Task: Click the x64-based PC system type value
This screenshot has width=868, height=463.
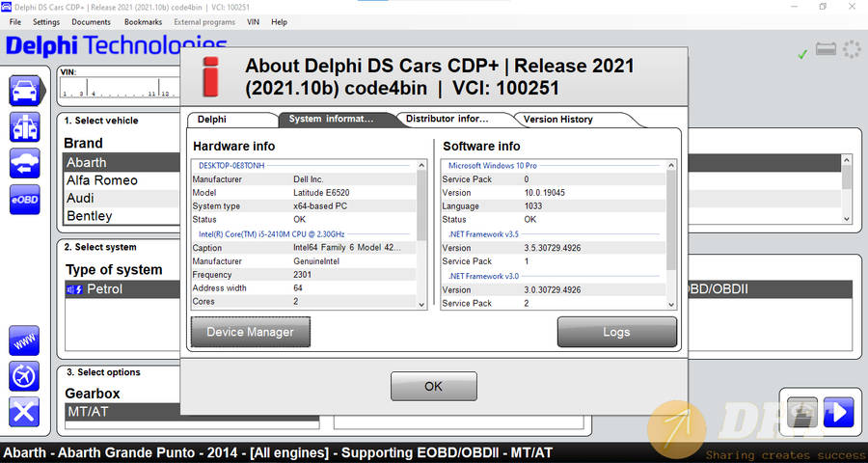Action: [320, 206]
